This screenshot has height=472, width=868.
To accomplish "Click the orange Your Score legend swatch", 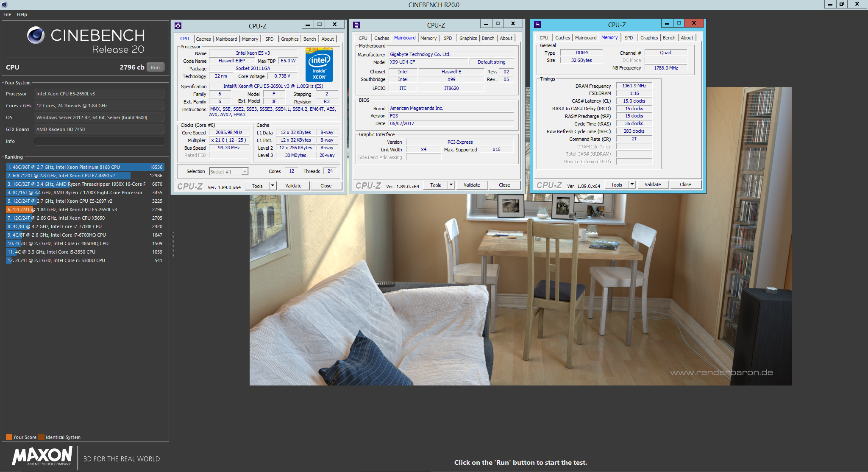I will pos(9,437).
